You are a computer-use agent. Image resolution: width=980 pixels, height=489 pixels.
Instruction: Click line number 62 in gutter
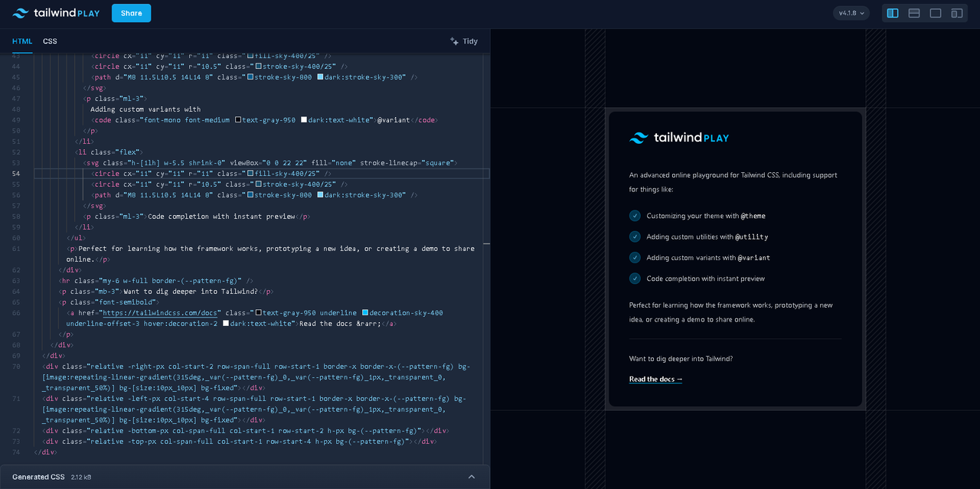tap(16, 270)
